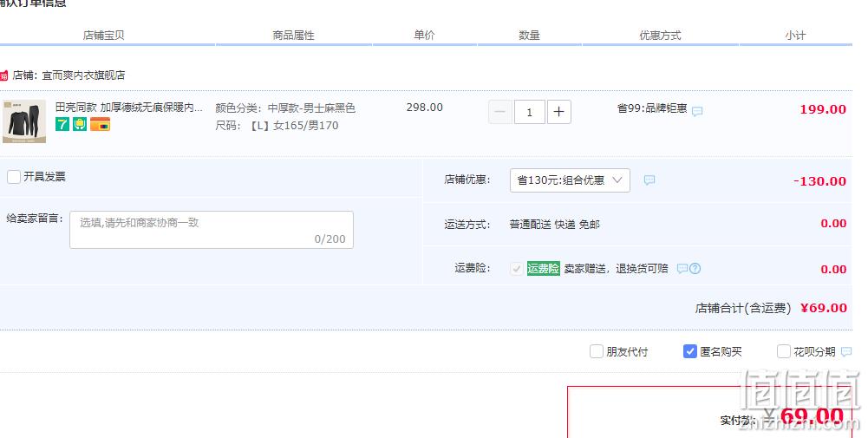Click the green 7-day return icon
Viewport: 868px width, 438px height.
[62, 124]
